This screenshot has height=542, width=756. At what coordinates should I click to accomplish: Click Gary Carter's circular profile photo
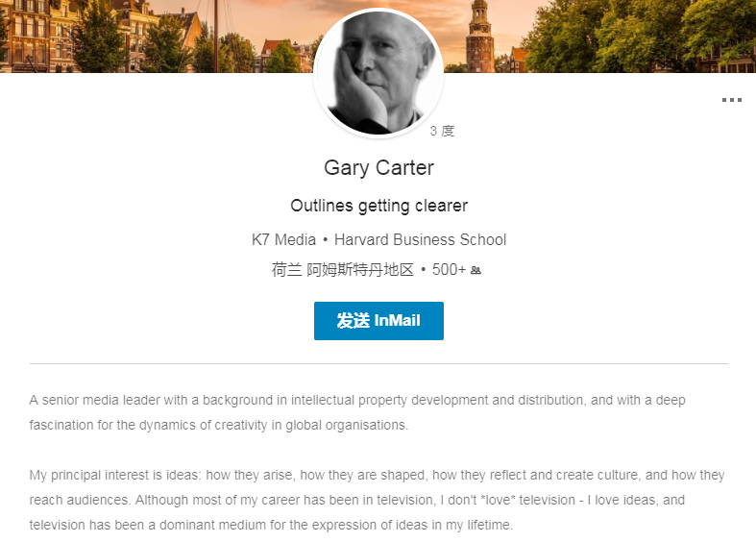tap(378, 73)
